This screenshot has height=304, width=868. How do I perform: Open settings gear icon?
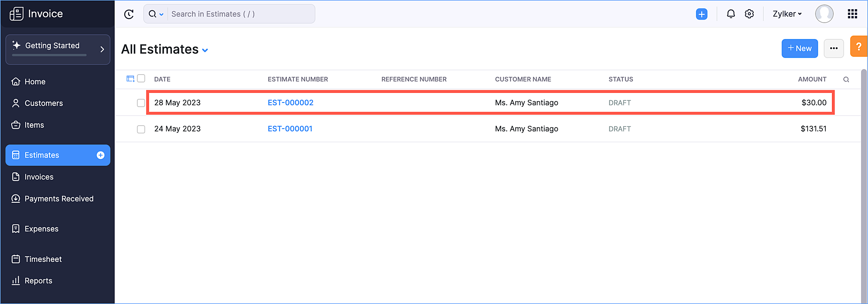pos(749,14)
